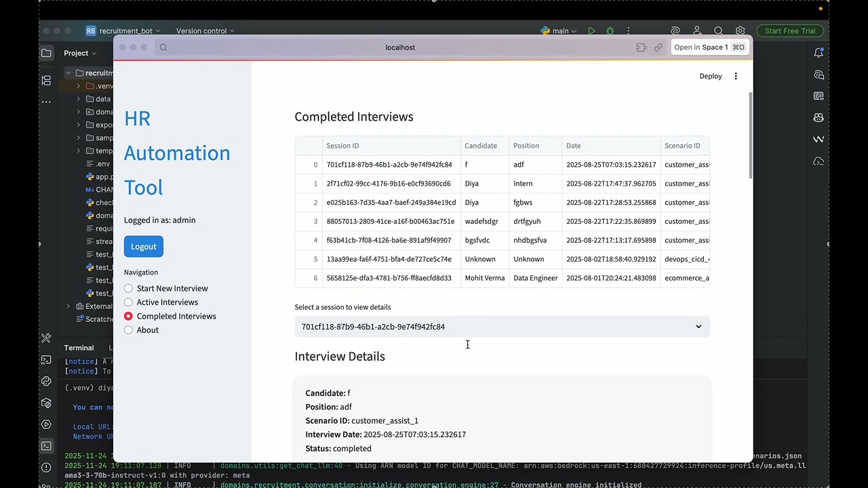Click the W-shaped plugin icon in right strip
Screen dimensions: 868x488
818,139
